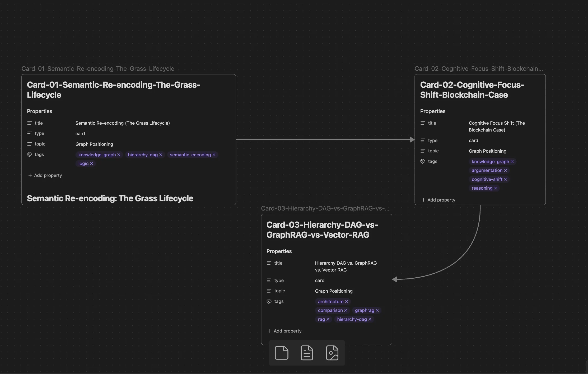Remove the graphrag tag
Viewport: 588px width, 374px height.
coord(377,310)
